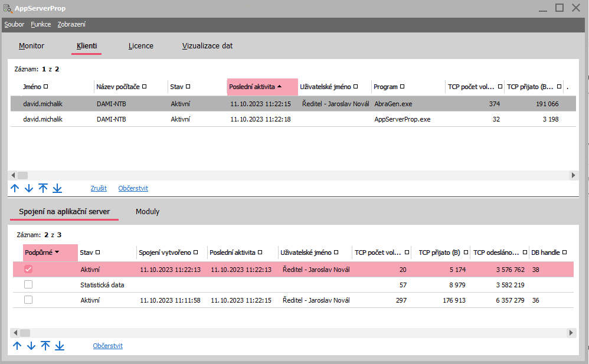The width and height of the screenshot is (589, 364).
Task: Open the Soubor menu
Action: coord(14,24)
